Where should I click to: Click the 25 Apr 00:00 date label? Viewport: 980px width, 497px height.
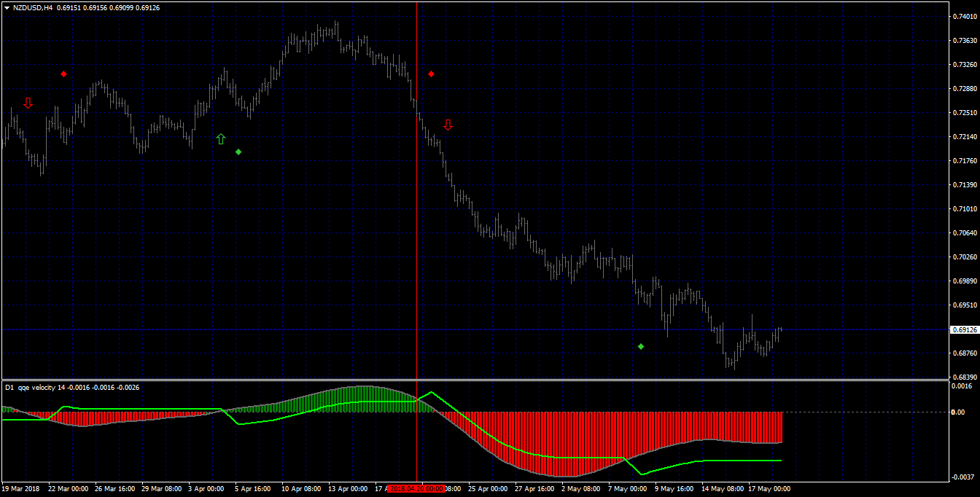tap(489, 488)
